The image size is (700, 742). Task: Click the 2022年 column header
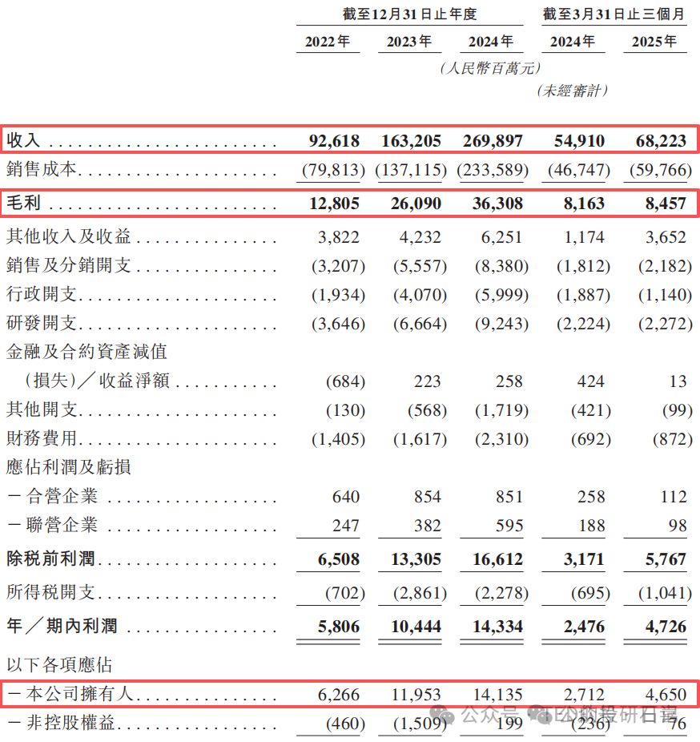click(328, 42)
